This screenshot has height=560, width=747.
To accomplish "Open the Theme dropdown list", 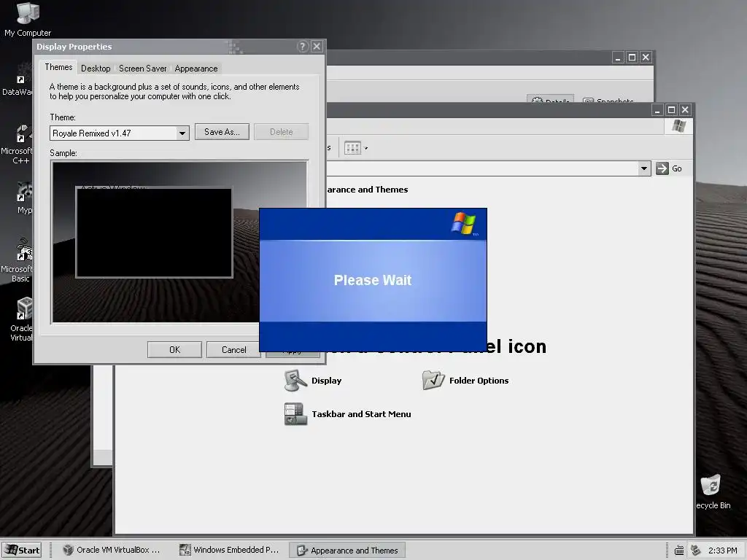I will tap(182, 133).
